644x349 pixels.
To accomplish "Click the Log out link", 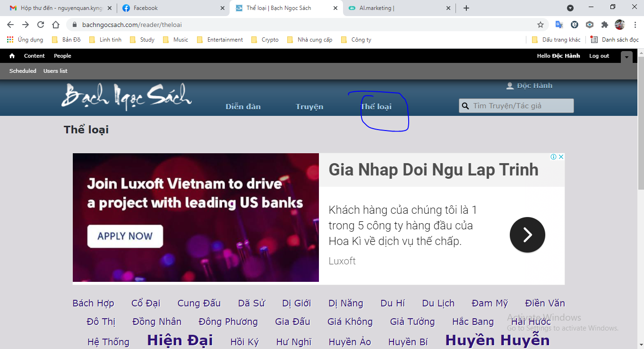I will 599,56.
